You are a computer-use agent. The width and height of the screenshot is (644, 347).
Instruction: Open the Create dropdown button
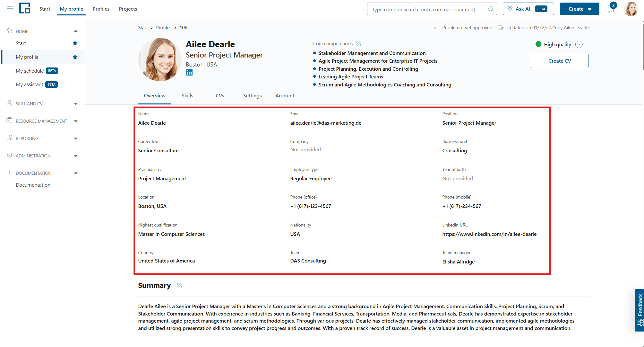tap(580, 9)
